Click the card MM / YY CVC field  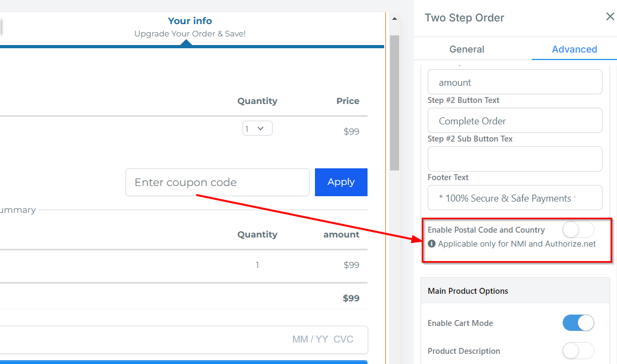[x=322, y=339]
